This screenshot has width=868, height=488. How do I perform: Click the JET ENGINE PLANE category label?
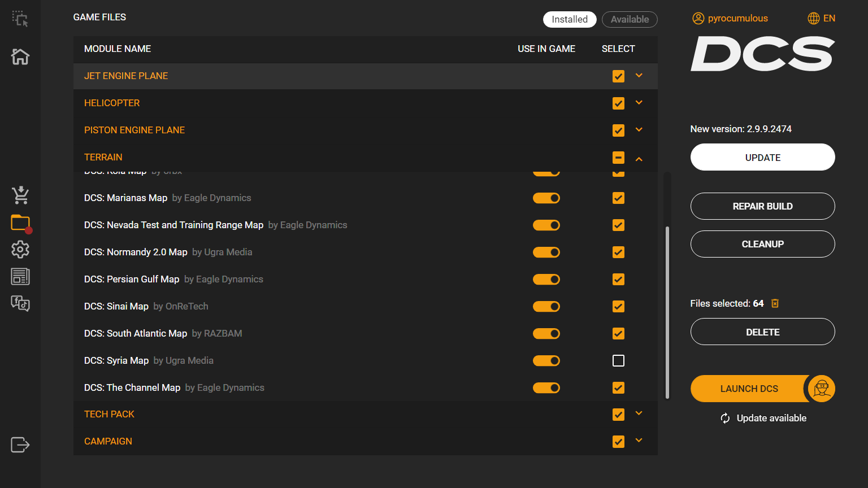tap(126, 76)
